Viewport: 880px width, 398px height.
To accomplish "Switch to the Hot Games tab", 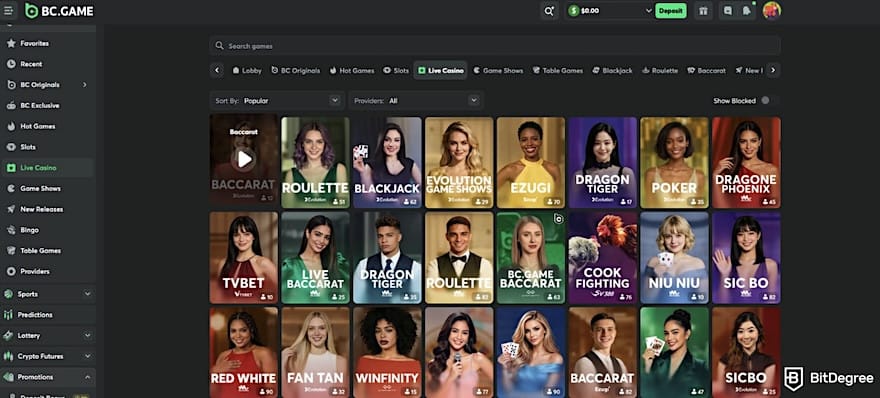I will coord(352,71).
